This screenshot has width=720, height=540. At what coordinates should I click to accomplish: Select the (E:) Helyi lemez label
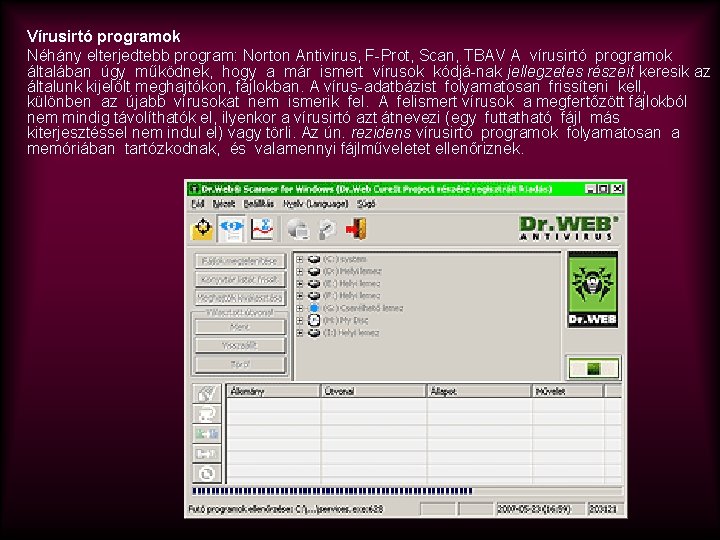pyautogui.click(x=351, y=283)
